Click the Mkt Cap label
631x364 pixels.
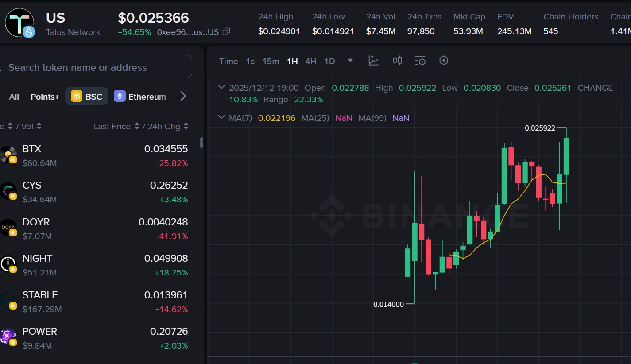(469, 17)
